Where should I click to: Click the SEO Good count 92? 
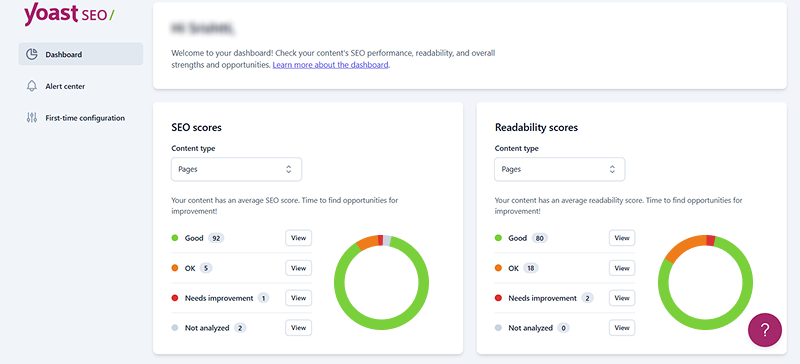click(216, 238)
